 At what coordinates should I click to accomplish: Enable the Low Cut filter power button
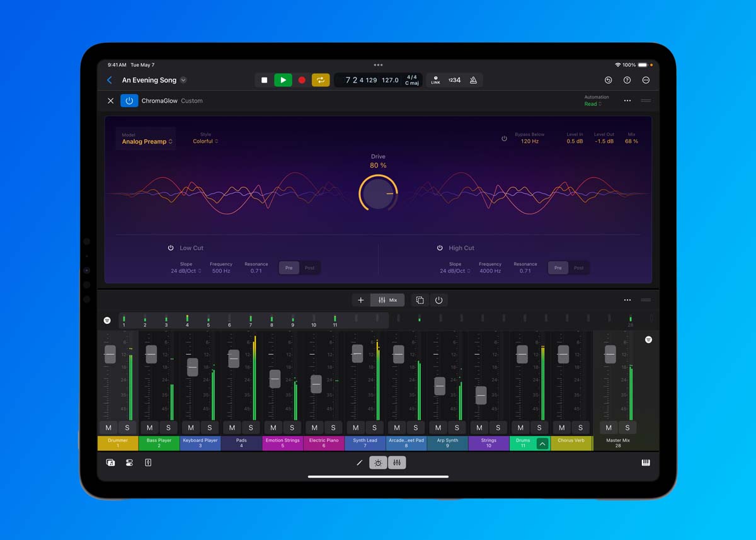(x=171, y=248)
